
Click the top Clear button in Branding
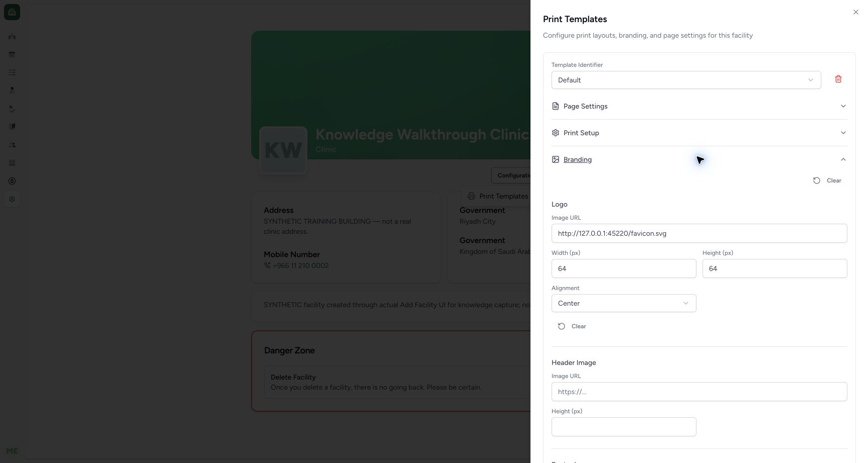click(827, 180)
